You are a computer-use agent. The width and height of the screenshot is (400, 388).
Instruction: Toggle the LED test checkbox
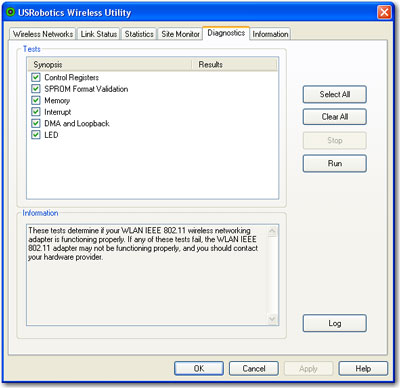(36, 135)
